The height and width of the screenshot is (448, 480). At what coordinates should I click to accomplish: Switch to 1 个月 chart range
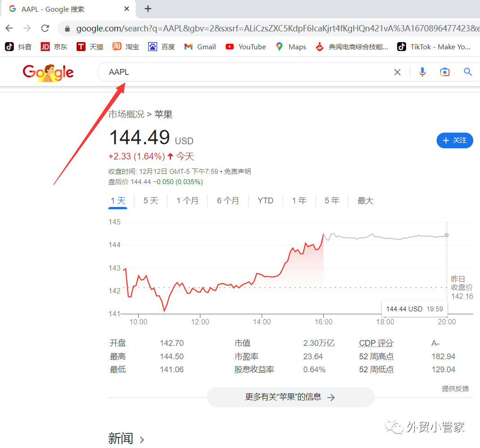[187, 201]
